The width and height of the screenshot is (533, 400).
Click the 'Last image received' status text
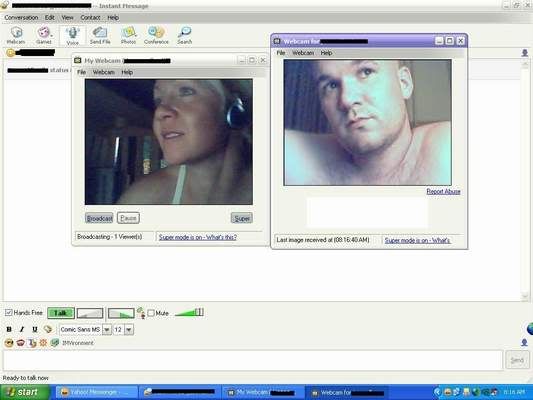coord(323,240)
